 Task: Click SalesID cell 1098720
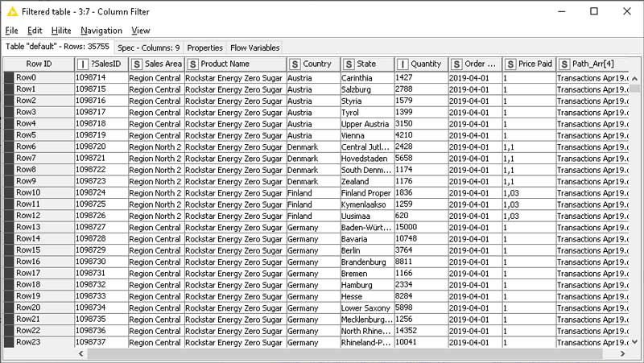101,146
